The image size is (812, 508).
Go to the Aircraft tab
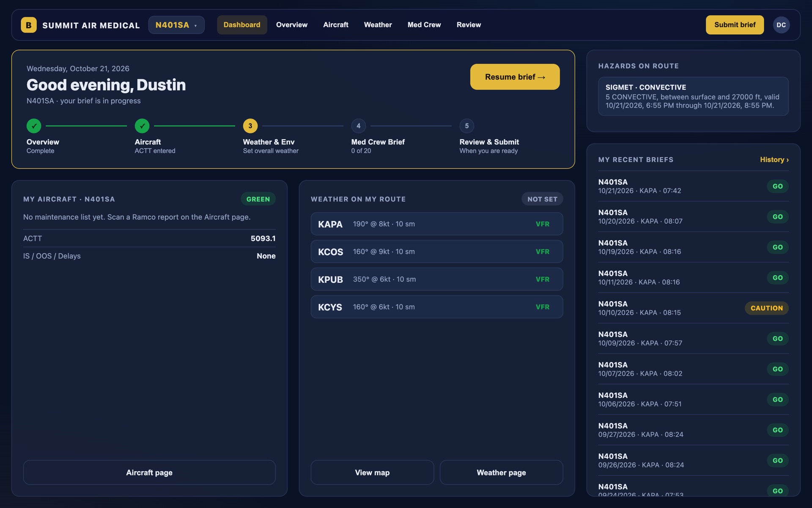pos(336,25)
